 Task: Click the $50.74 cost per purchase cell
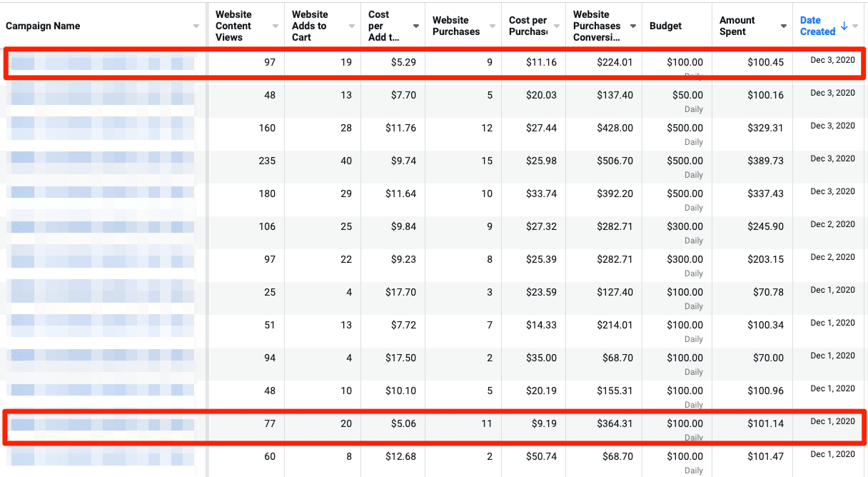pyautogui.click(x=540, y=457)
